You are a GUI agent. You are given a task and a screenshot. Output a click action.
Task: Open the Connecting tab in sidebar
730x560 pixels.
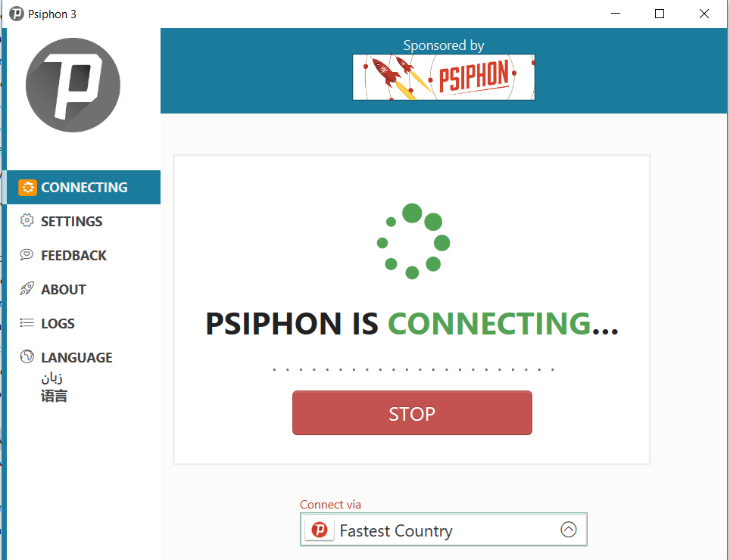(84, 188)
